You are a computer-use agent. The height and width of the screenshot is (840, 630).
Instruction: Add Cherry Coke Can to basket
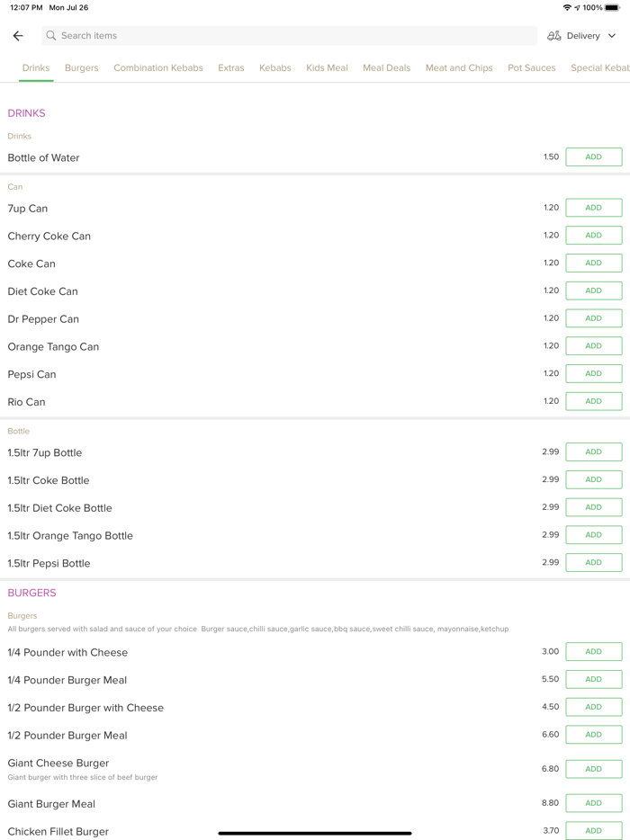[x=593, y=236]
